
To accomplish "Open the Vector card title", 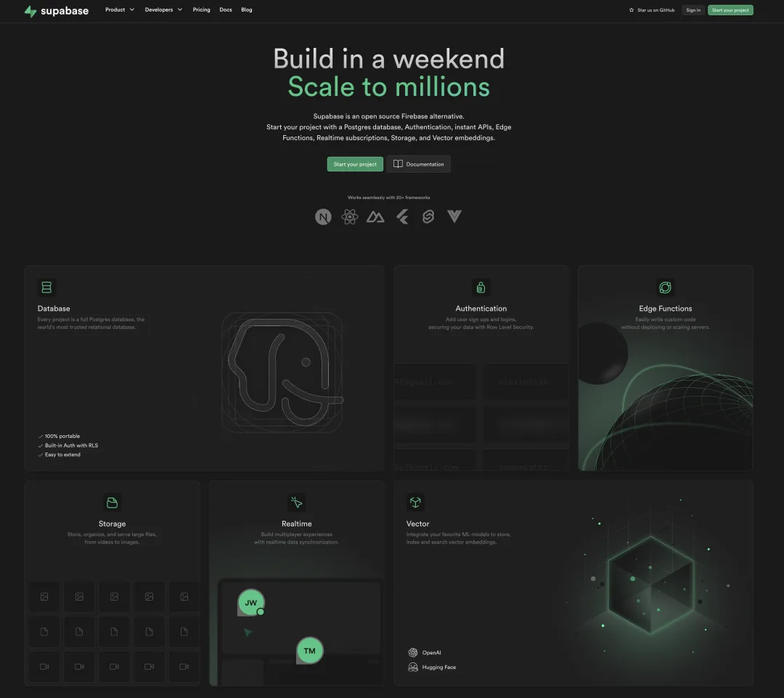I will point(417,524).
